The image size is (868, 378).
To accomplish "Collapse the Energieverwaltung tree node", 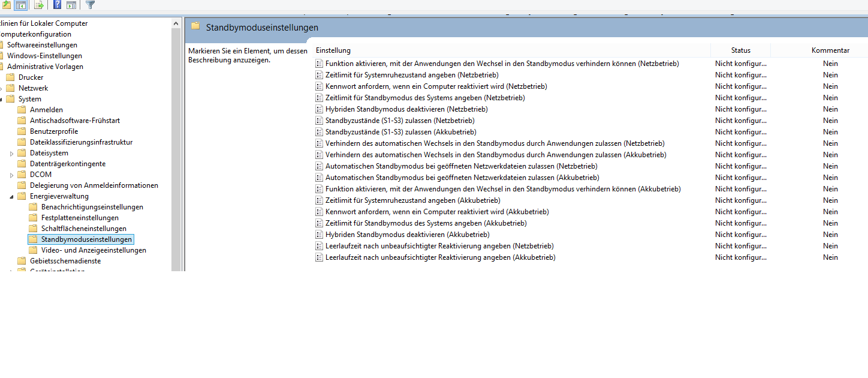I will tap(12, 197).
